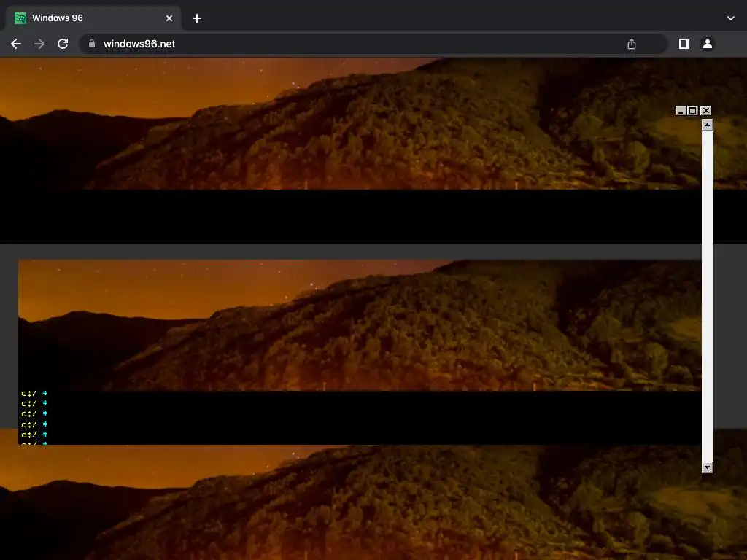Share this page from the address bar
The image size is (747, 560).
(x=632, y=44)
